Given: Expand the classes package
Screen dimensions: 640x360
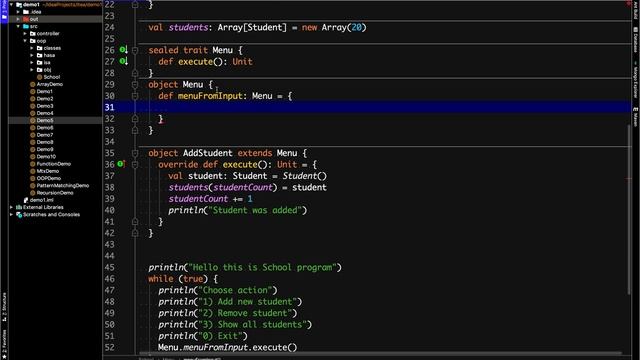Looking at the screenshot, I should (x=32, y=48).
